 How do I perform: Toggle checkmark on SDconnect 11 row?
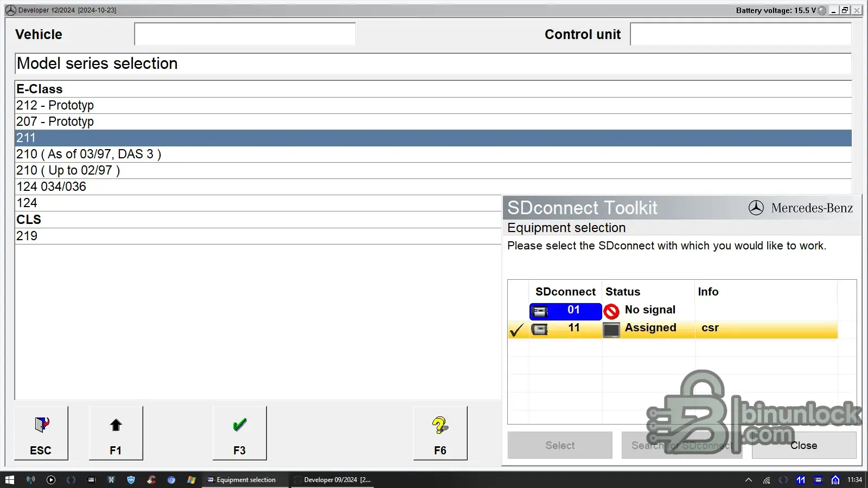517,329
